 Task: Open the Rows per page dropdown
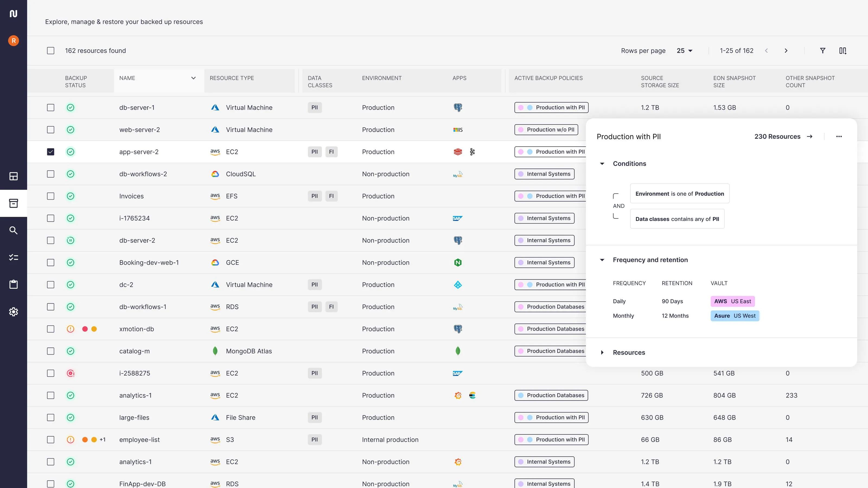[684, 50]
